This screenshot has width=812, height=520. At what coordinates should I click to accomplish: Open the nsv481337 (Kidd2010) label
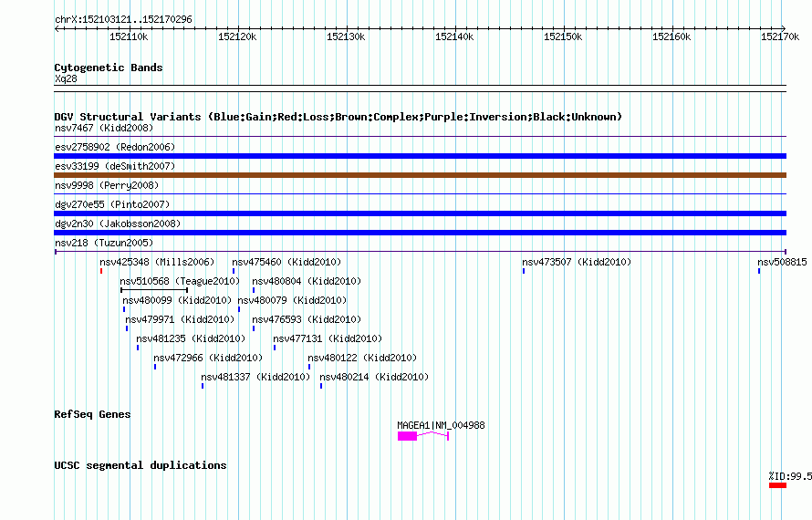point(255,377)
